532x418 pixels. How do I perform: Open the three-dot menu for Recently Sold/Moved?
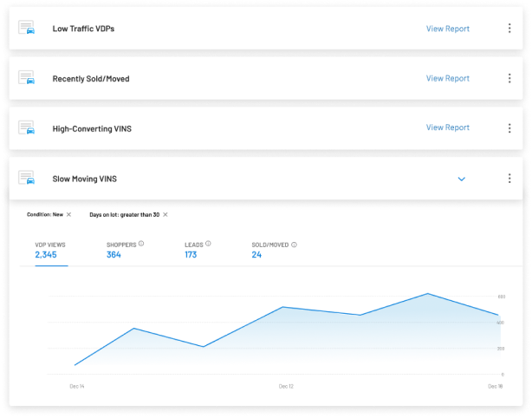(x=509, y=78)
